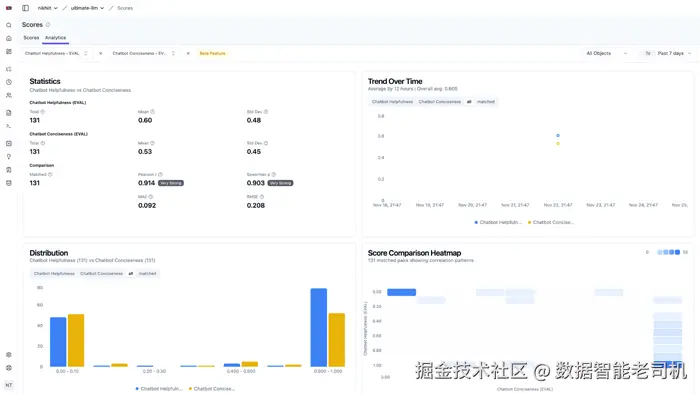Open Scores icon below Playground in sidebar

pos(8,143)
